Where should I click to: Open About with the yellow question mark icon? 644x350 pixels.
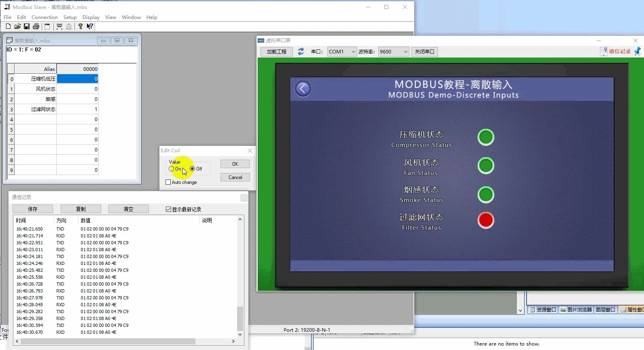tap(80, 26)
